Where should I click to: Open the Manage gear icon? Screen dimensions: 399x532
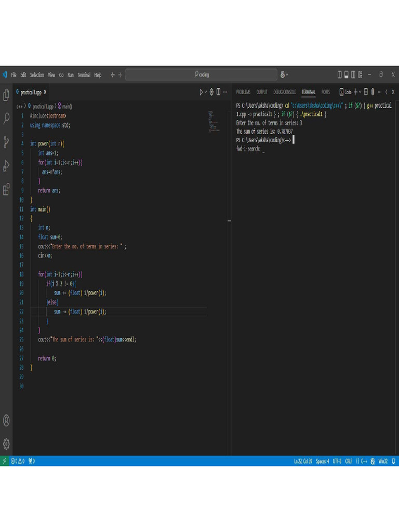(x=6, y=444)
